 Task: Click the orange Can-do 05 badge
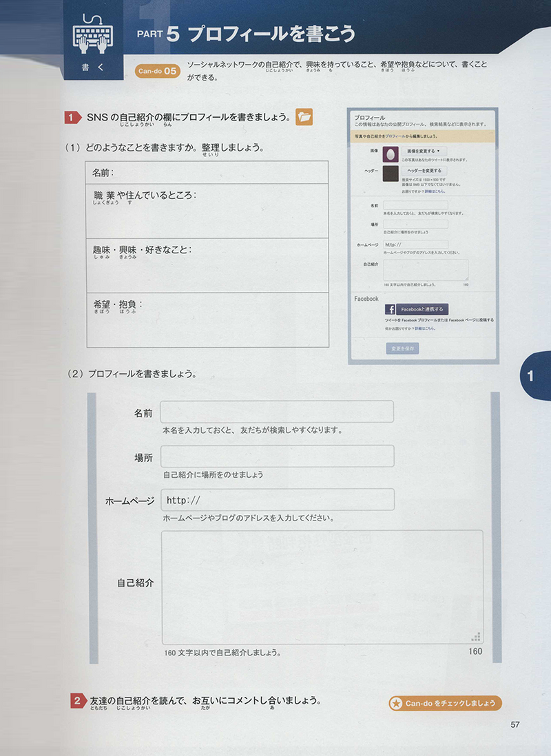[158, 70]
